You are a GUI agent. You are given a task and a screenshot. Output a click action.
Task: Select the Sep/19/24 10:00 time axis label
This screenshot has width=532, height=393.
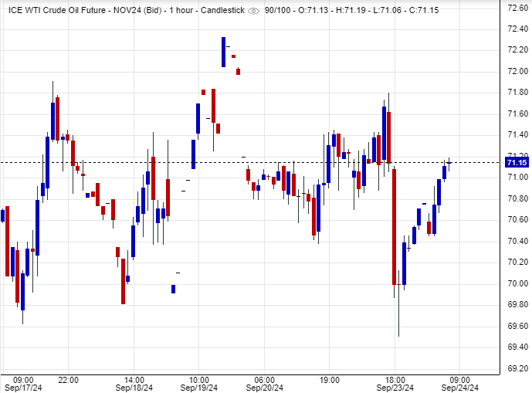pyautogui.click(x=199, y=384)
